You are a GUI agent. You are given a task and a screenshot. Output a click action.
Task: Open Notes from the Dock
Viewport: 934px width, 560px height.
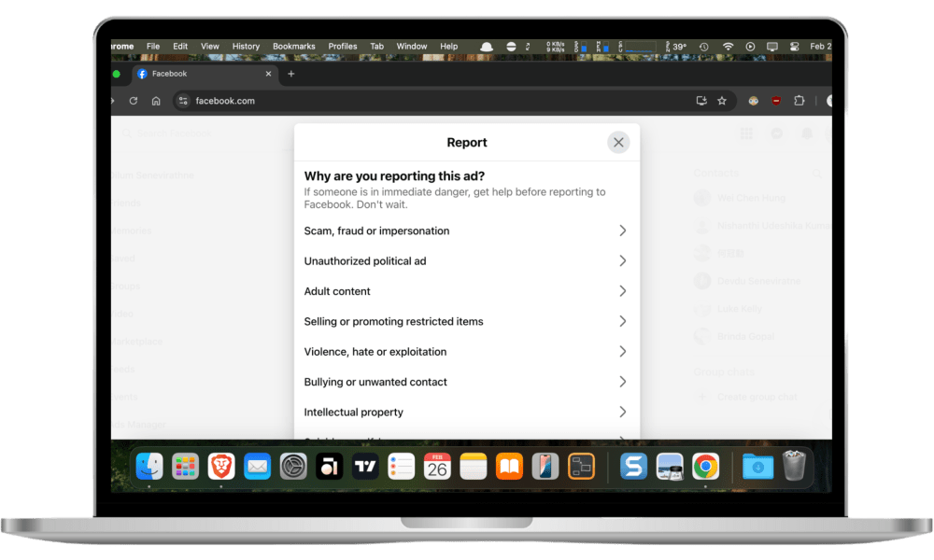pos(473,467)
